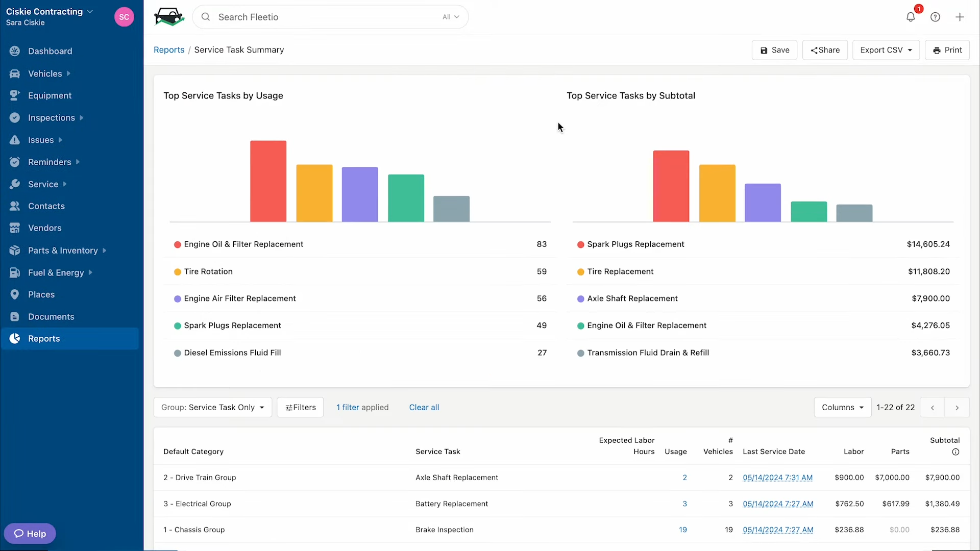Open the Group: Service Task Only dropdown
980x551 pixels.
[x=213, y=407]
